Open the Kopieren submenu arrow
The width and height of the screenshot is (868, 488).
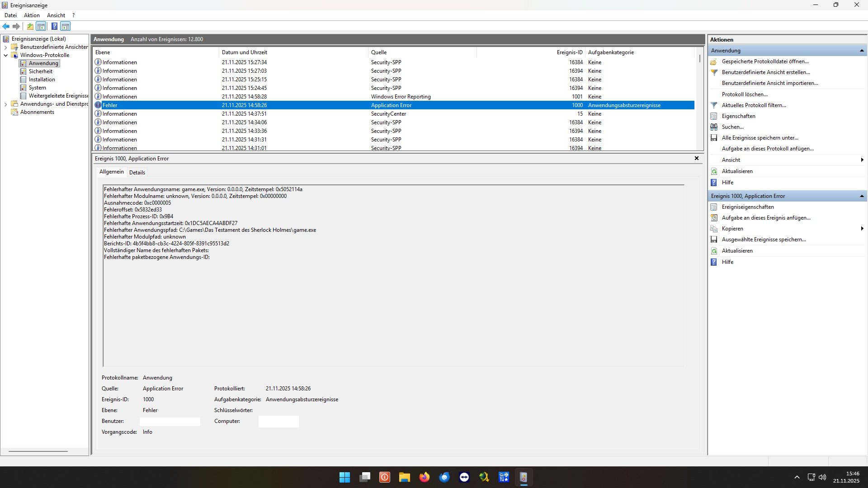[862, 229]
